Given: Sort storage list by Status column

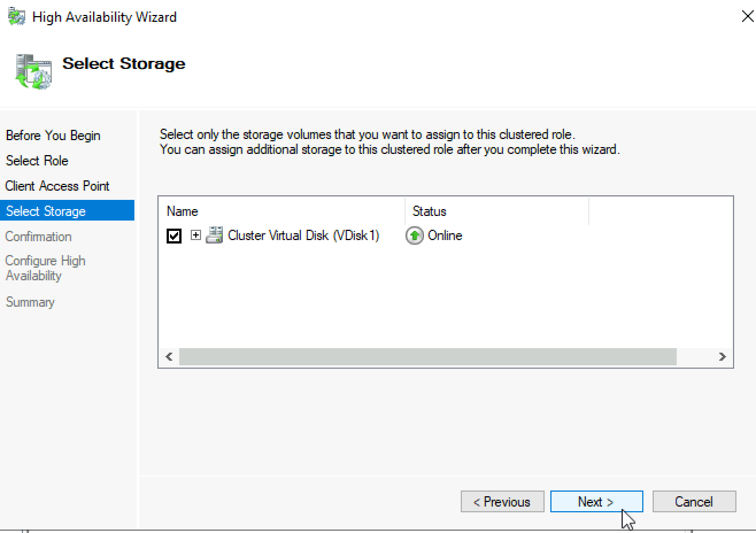Looking at the screenshot, I should coord(497,211).
